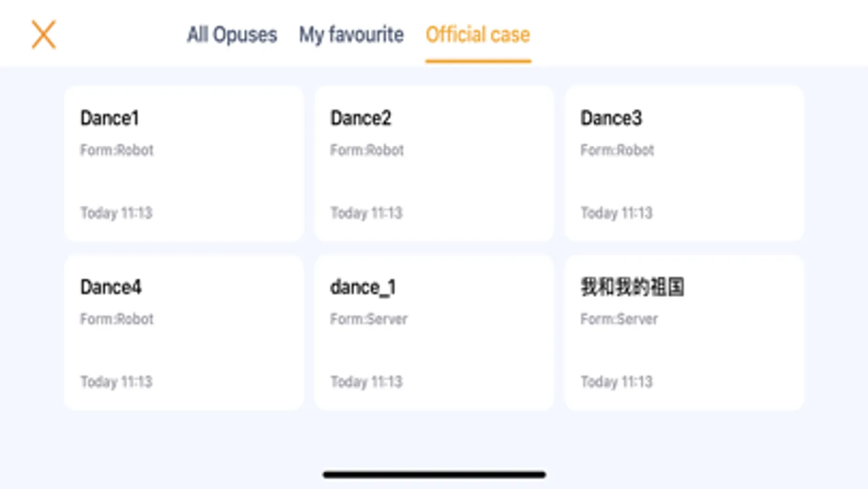Open the Dance2 official case
Viewport: 868px width, 489px height.
434,164
